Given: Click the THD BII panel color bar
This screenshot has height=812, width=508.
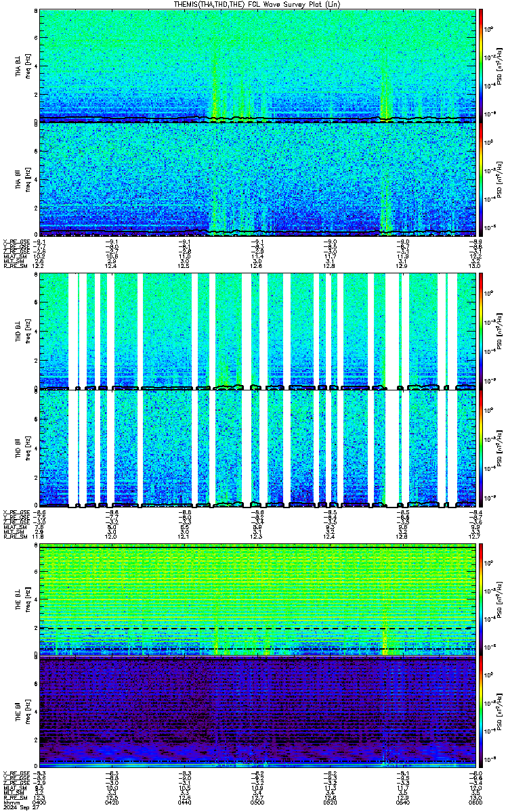Looking at the screenshot, I should pos(480,448).
